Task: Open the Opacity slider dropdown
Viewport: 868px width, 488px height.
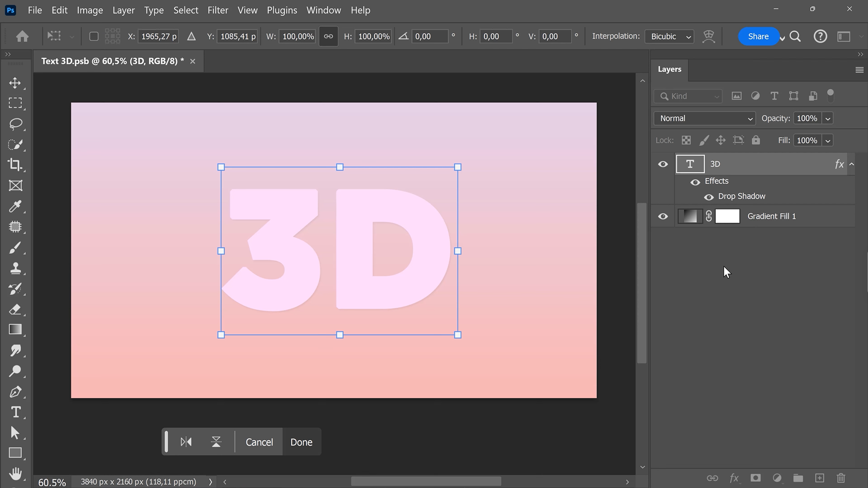Action: click(828, 118)
